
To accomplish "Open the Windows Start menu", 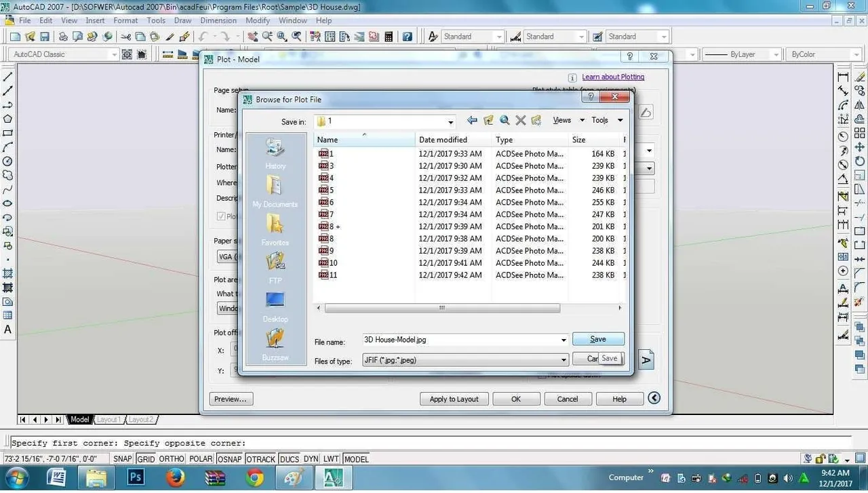I will (x=16, y=477).
